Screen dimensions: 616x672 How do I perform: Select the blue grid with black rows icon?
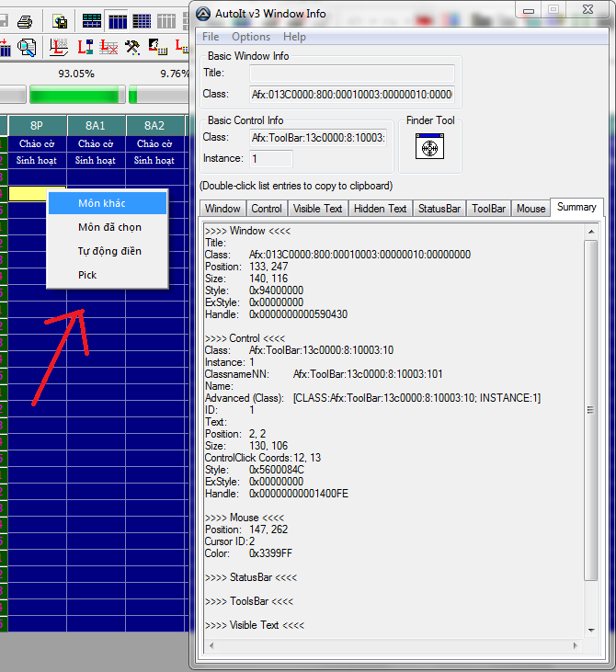(x=142, y=21)
